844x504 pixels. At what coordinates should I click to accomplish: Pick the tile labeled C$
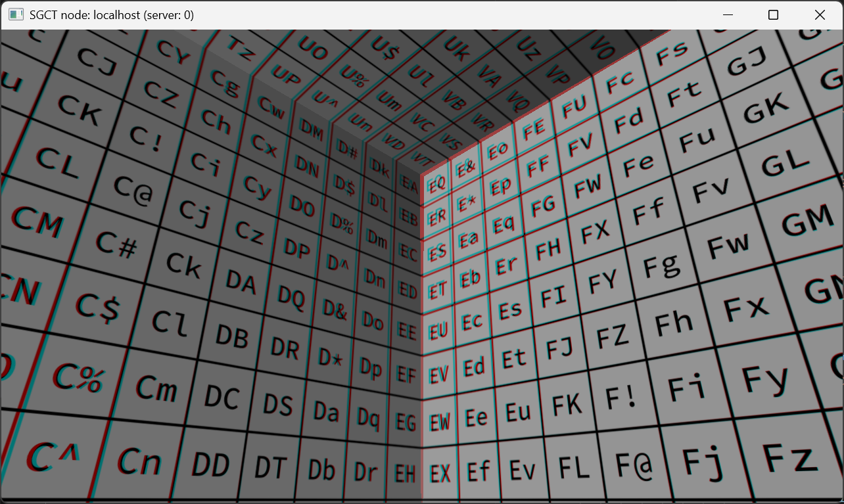97,306
